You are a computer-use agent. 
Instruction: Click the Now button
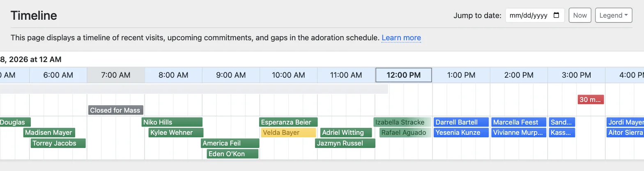pyautogui.click(x=580, y=15)
